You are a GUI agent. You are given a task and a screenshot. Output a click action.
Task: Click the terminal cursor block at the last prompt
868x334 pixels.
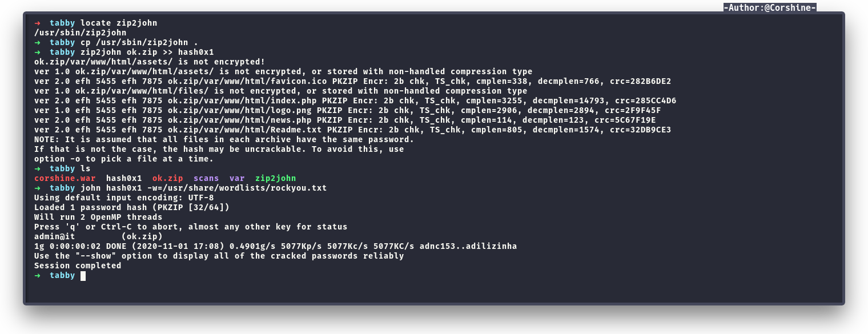83,276
